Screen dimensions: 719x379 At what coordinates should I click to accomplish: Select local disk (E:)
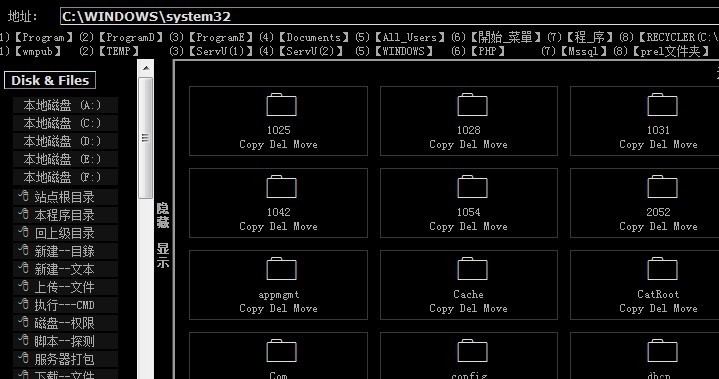coord(66,159)
